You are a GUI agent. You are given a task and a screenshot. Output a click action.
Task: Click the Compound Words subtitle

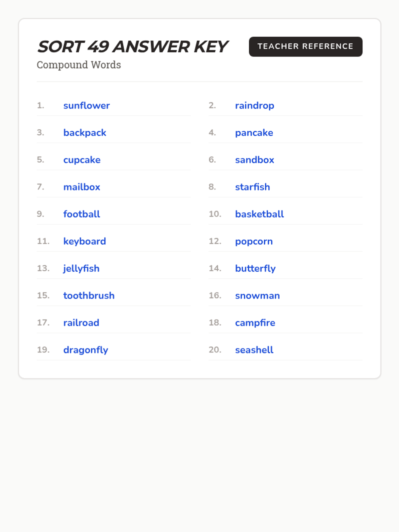(79, 65)
